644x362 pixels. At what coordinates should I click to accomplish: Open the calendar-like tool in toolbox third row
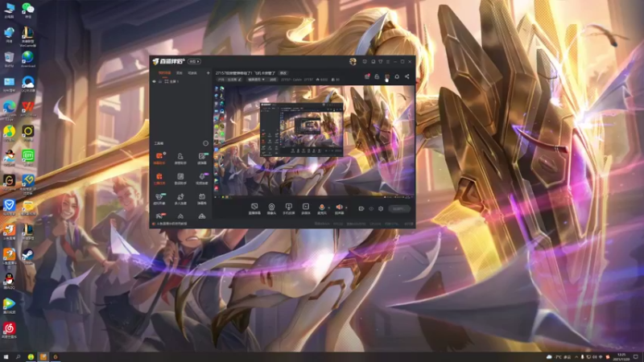[202, 199]
